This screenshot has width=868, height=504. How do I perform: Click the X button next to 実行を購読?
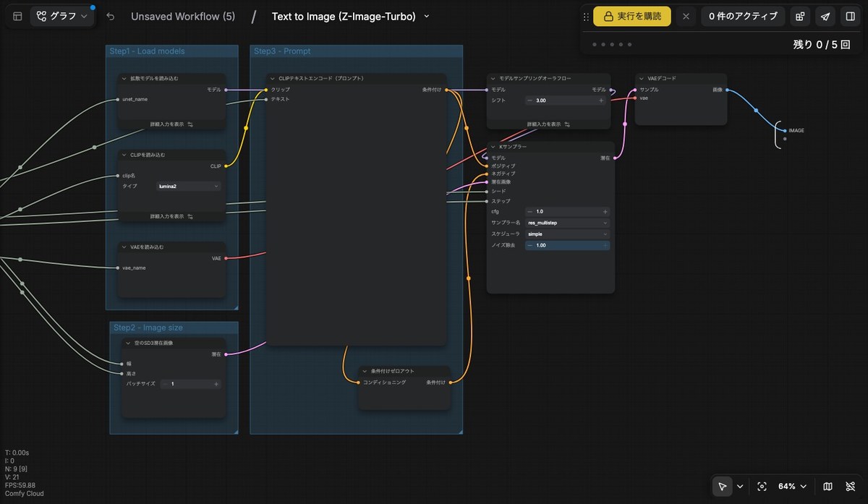pyautogui.click(x=686, y=16)
